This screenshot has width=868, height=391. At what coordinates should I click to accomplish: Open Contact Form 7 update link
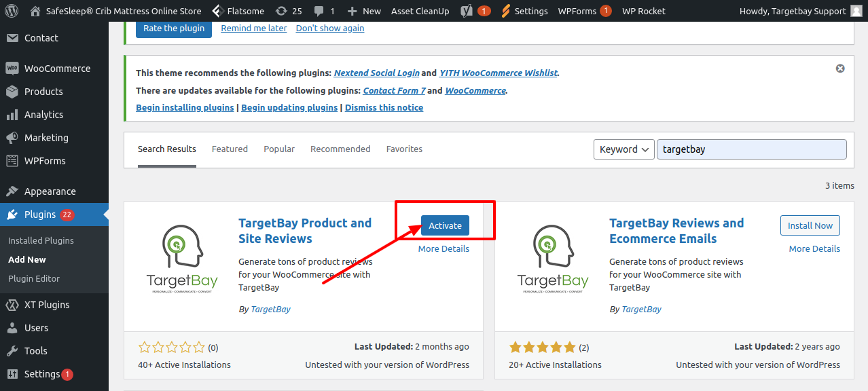pyautogui.click(x=394, y=91)
